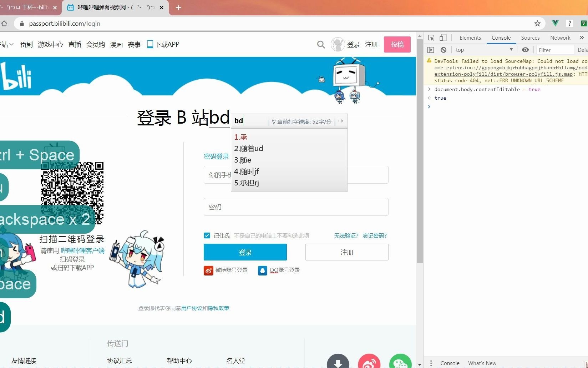Open the 哔哩哔哩客户端 link
Image resolution: width=588 pixels, height=368 pixels.
coord(82,250)
